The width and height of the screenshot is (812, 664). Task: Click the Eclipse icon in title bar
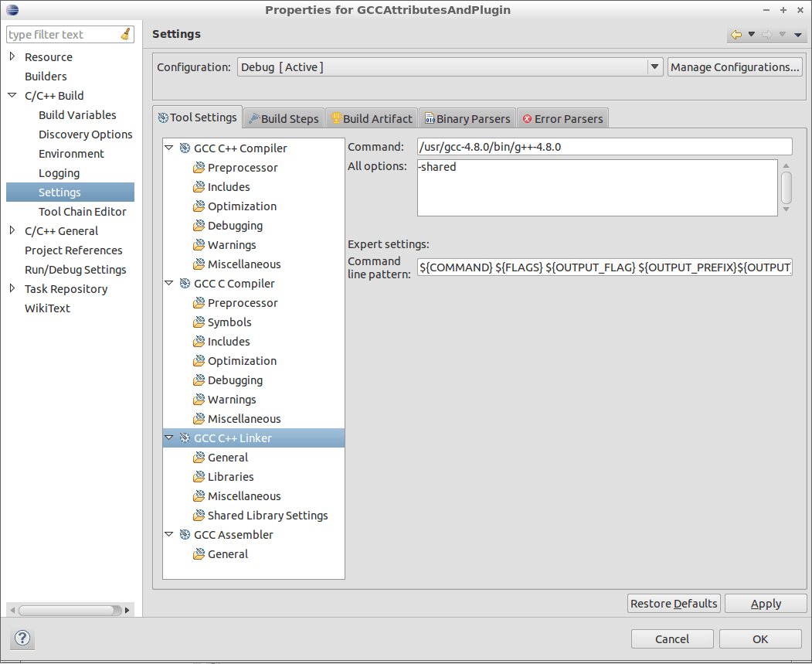pos(12,9)
